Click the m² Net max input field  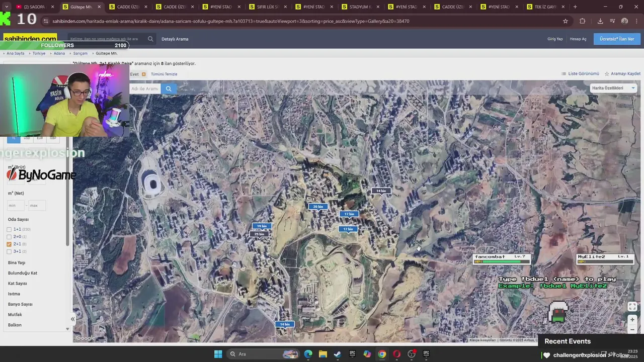pyautogui.click(x=37, y=205)
